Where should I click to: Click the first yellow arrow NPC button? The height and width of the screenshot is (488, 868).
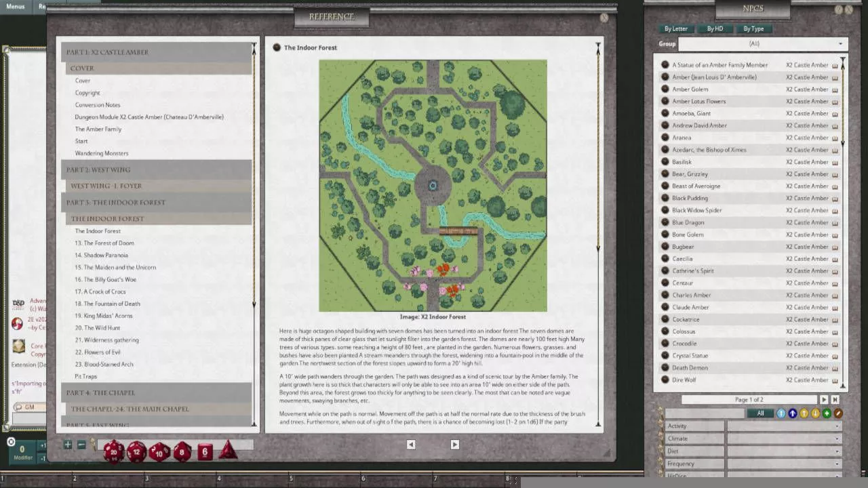[804, 413]
